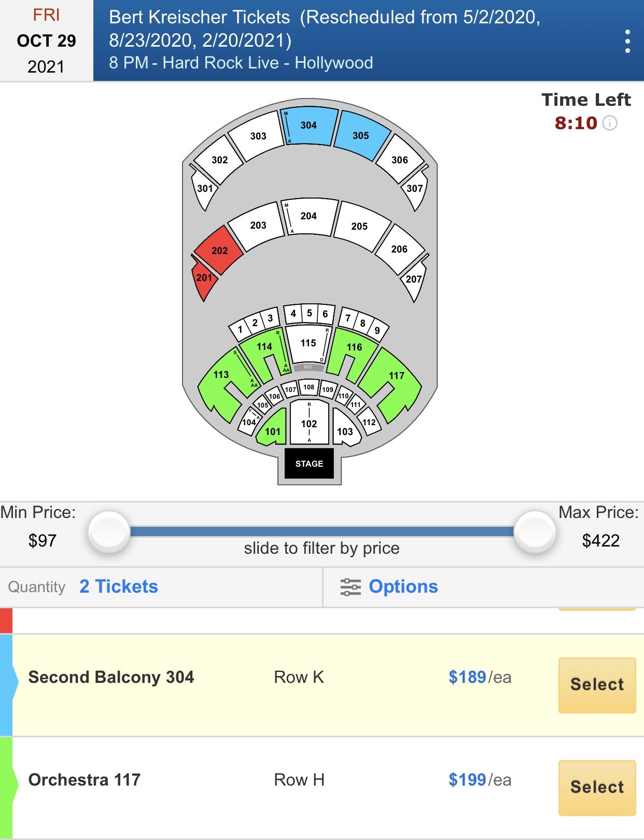Select green section 117 on the map
This screenshot has width=644, height=840.
397,375
